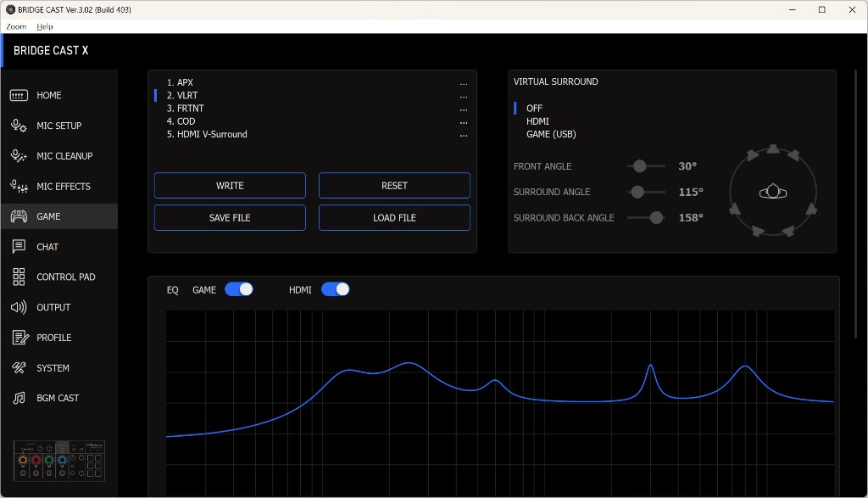Viewport: 868px width, 498px height.
Task: Select the CONTROL PAD grid icon
Action: click(x=19, y=277)
